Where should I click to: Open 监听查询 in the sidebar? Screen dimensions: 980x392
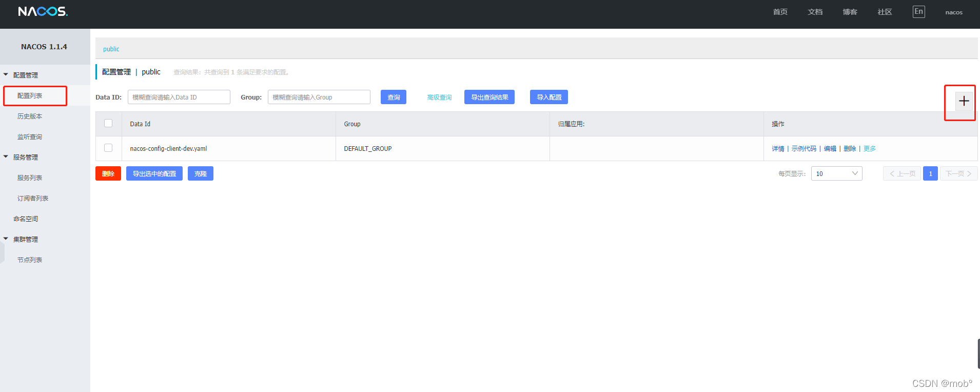click(x=30, y=136)
